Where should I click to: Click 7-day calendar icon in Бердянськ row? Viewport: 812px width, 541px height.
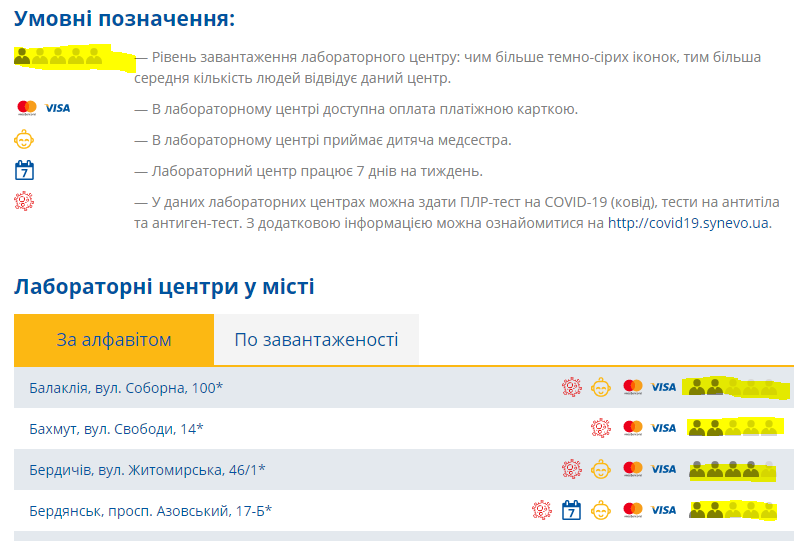point(571,510)
